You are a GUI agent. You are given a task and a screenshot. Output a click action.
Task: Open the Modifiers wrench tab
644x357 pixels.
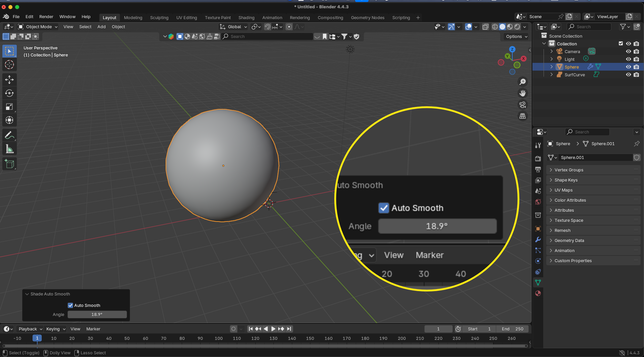[x=538, y=239]
